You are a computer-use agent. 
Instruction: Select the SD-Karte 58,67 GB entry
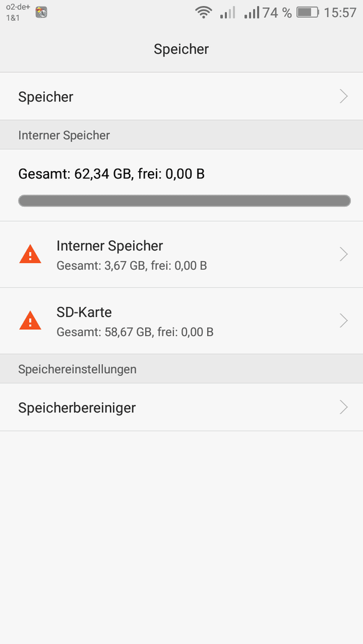click(181, 321)
